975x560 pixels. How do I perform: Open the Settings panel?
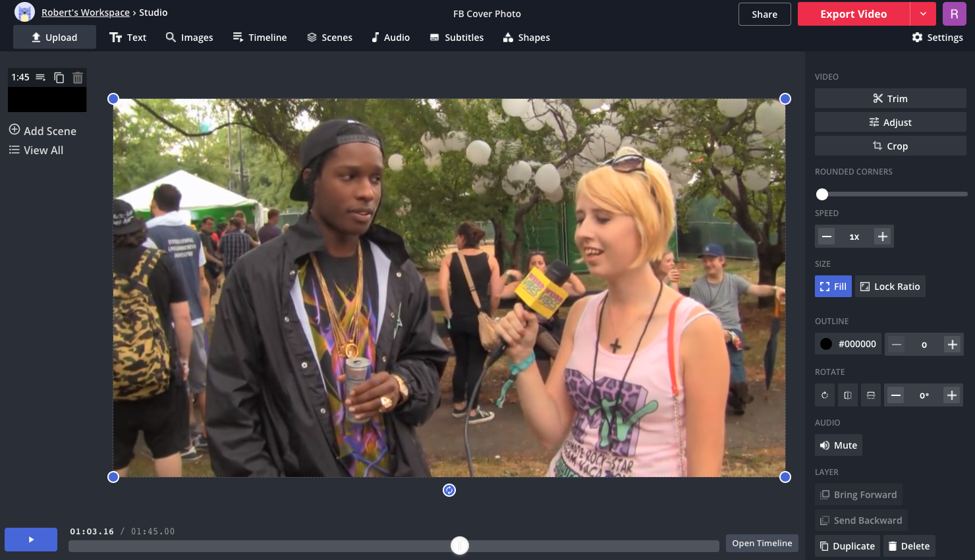coord(937,38)
